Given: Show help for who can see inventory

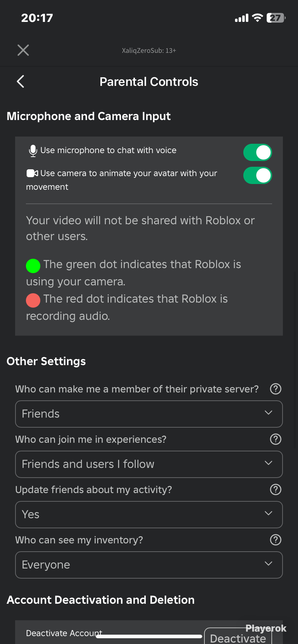Looking at the screenshot, I should point(276,540).
